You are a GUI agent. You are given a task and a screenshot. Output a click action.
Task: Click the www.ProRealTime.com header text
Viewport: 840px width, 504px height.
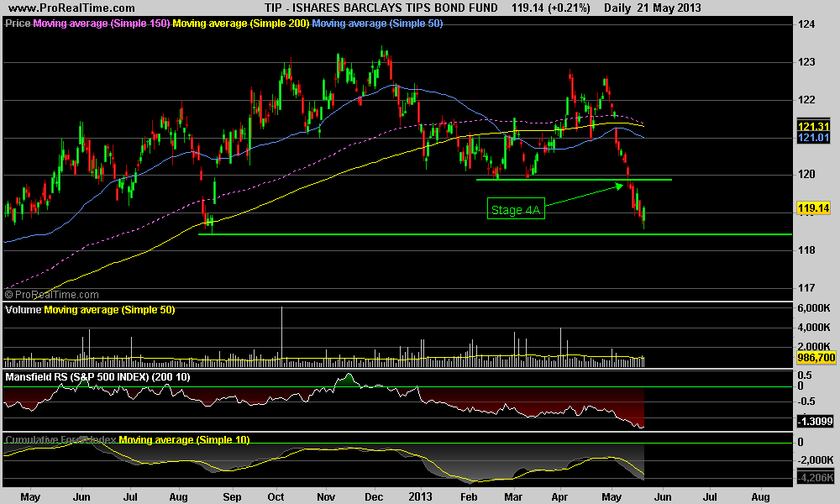tap(71, 8)
